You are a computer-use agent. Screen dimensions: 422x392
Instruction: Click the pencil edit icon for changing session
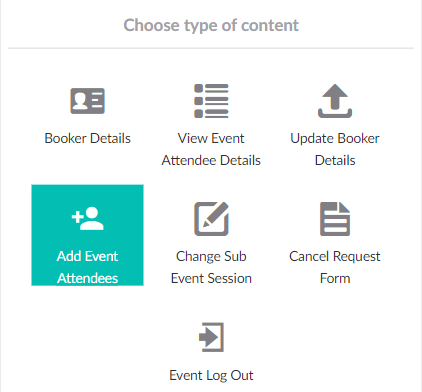coord(211,219)
